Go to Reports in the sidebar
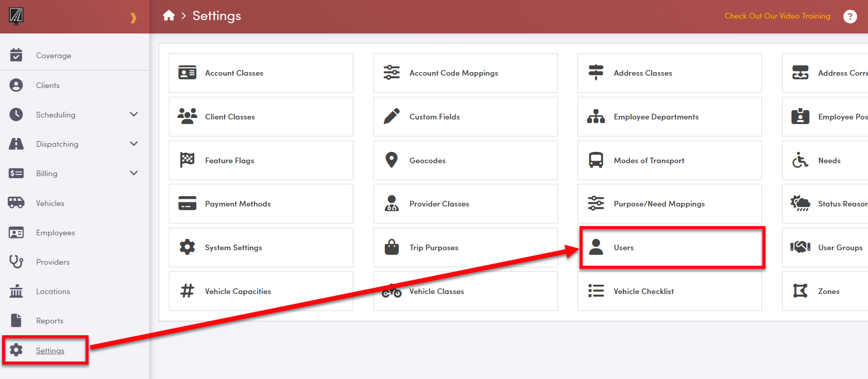 49,321
